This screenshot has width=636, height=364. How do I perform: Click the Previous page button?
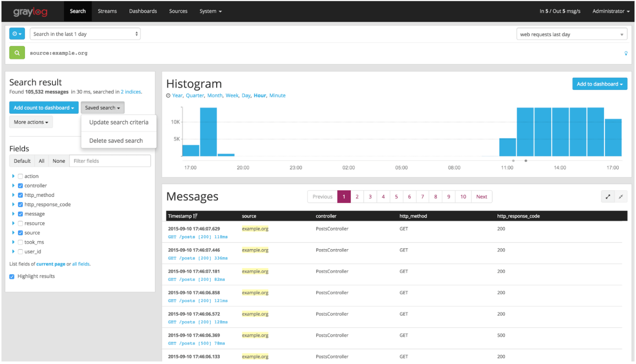(x=323, y=197)
